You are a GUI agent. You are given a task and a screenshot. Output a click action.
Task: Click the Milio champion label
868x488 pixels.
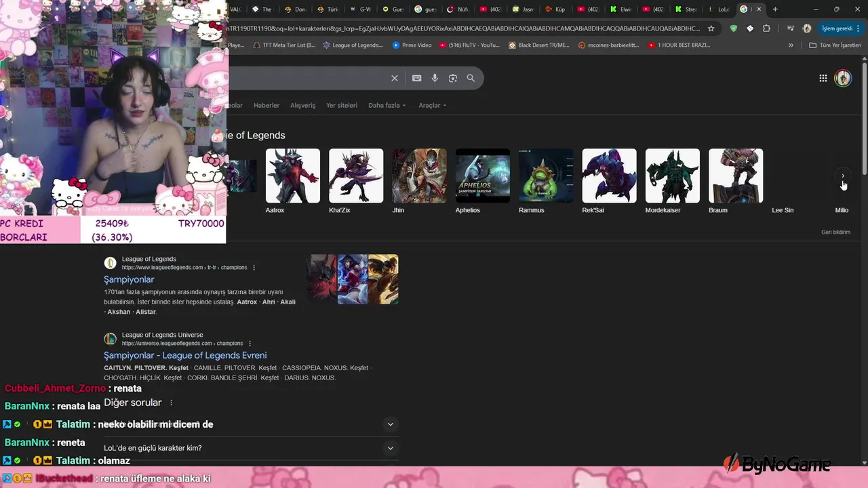click(842, 210)
